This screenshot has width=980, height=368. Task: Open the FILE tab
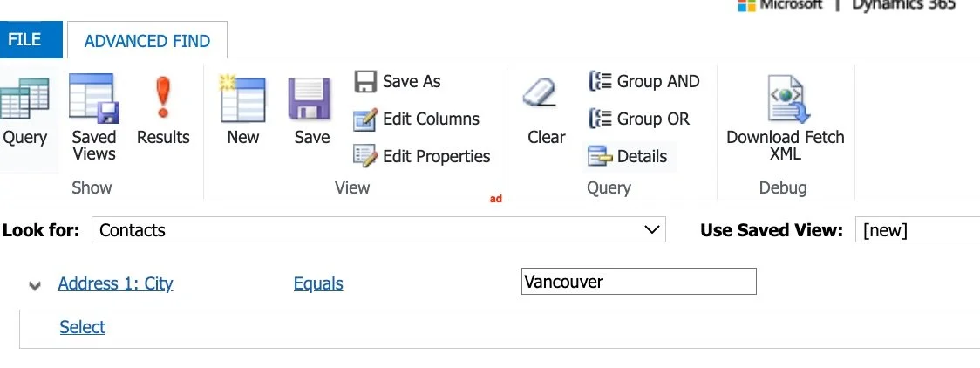point(31,39)
